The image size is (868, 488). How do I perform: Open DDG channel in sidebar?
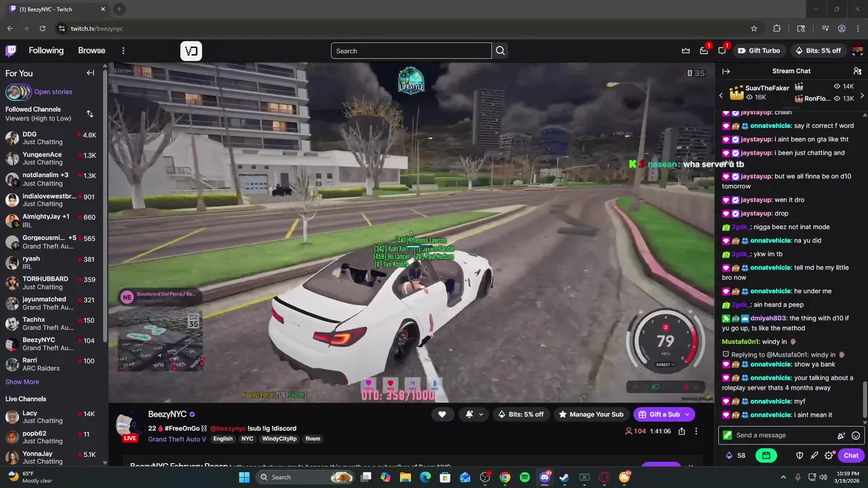click(x=52, y=138)
